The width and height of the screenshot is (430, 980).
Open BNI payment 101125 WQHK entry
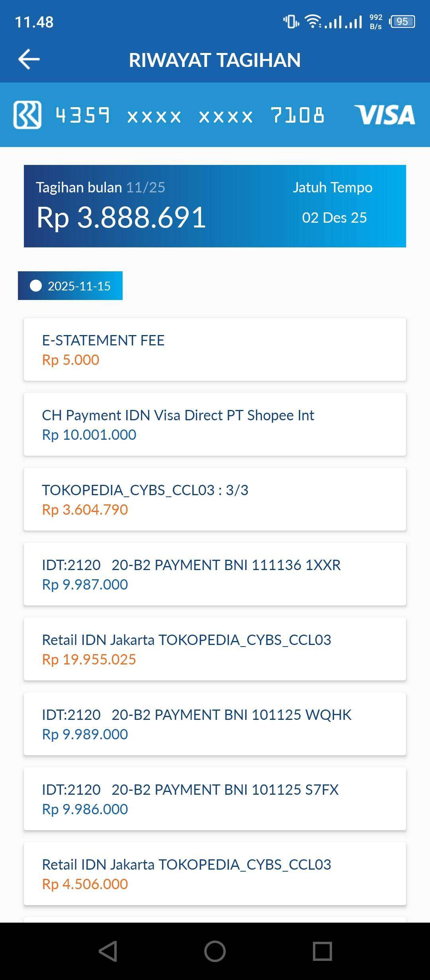click(215, 724)
